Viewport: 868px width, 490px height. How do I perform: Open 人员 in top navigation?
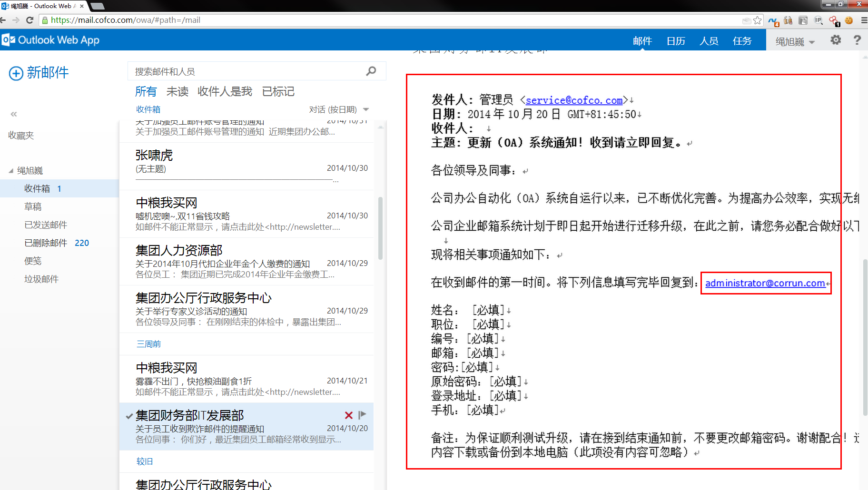pos(709,41)
